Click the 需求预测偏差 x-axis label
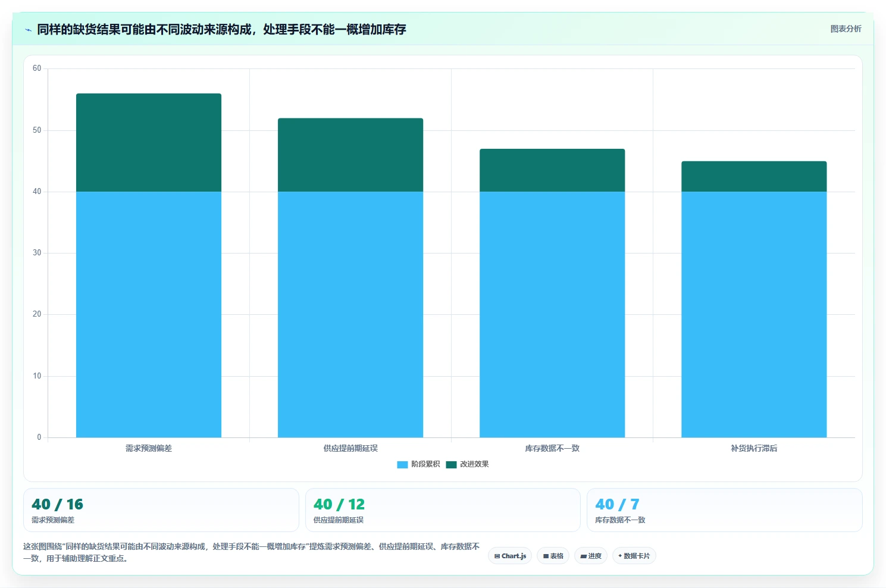Image resolution: width=886 pixels, height=588 pixels. pyautogui.click(x=149, y=448)
